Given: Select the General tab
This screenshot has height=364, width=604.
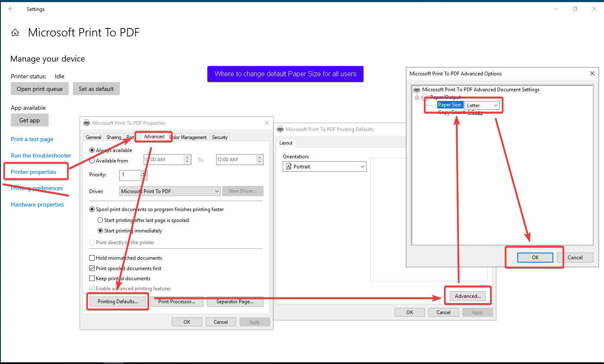Looking at the screenshot, I should point(93,137).
